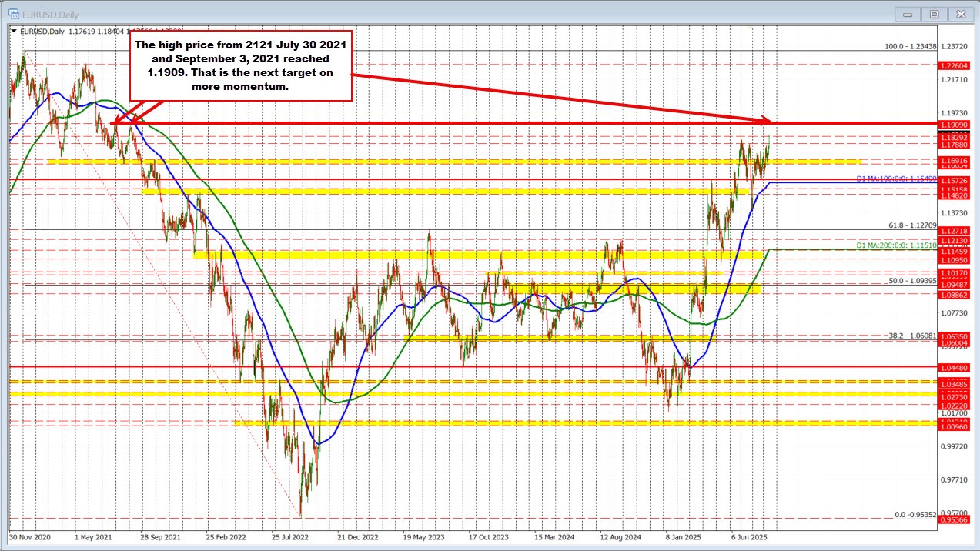
Task: Minimize the EURUSD,Daily chart window
Action: (x=907, y=13)
